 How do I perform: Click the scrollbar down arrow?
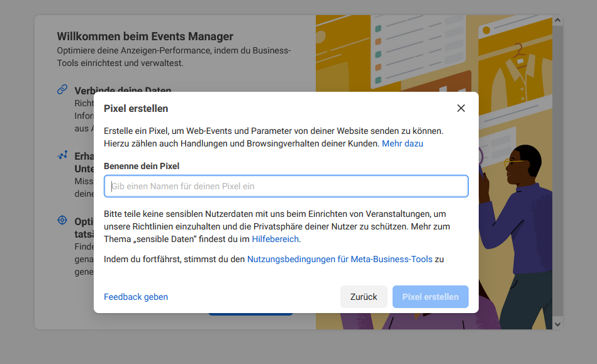tap(558, 324)
